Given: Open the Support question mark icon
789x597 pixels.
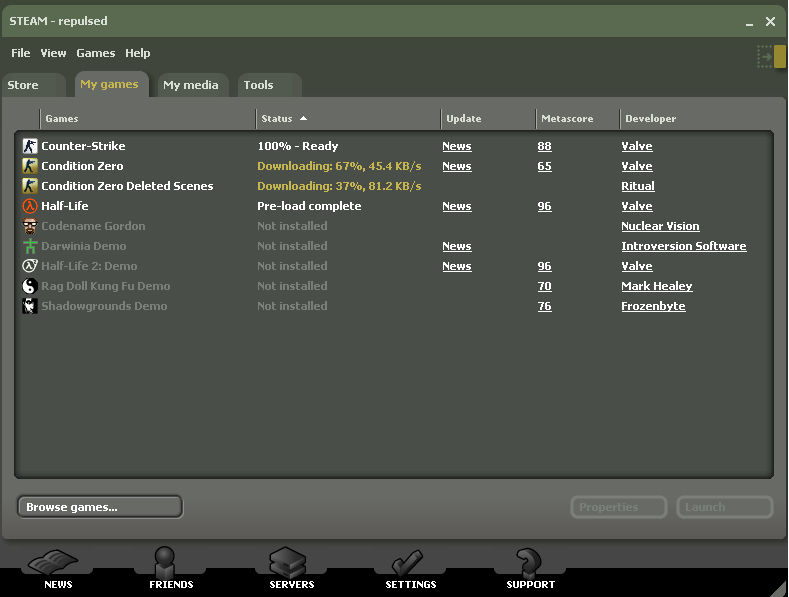Looking at the screenshot, I should [x=529, y=562].
